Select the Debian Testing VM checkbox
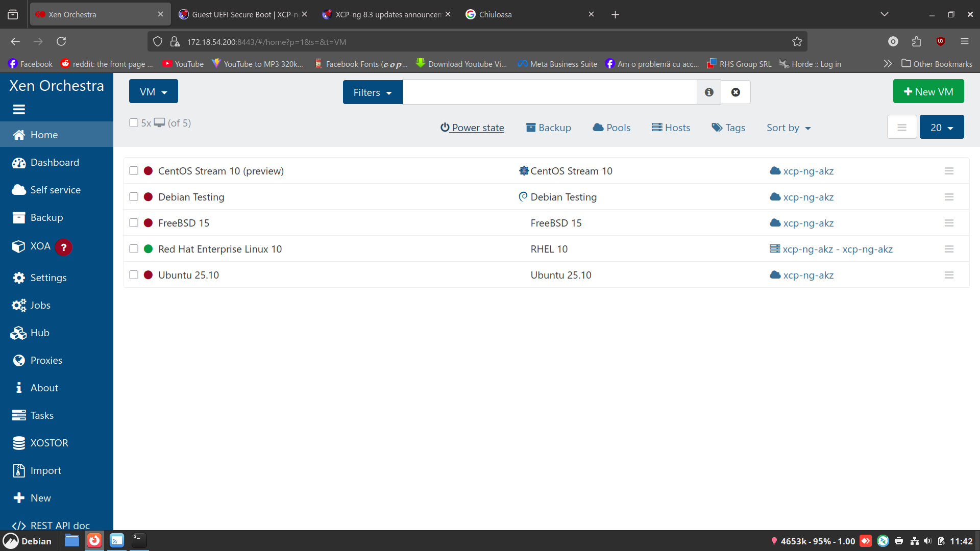This screenshot has width=980, height=551. click(134, 197)
